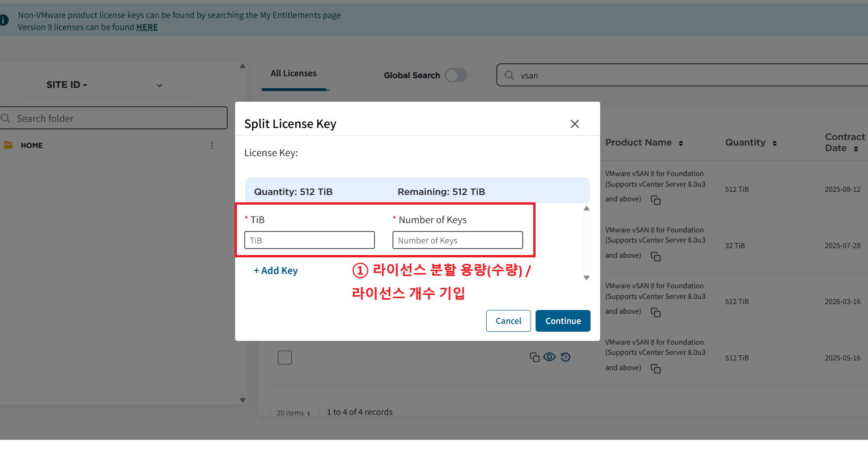Copy product name of the 2025-05-16 license

[656, 369]
